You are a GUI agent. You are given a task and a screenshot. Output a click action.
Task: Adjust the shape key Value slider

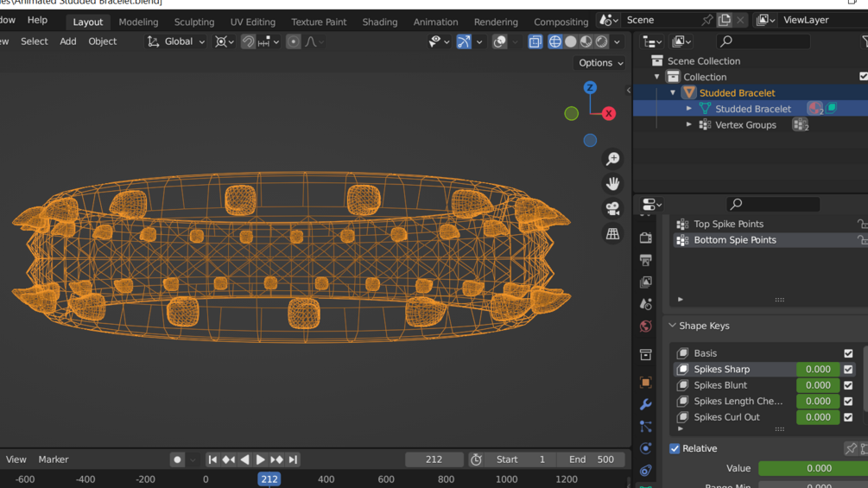coord(813,468)
